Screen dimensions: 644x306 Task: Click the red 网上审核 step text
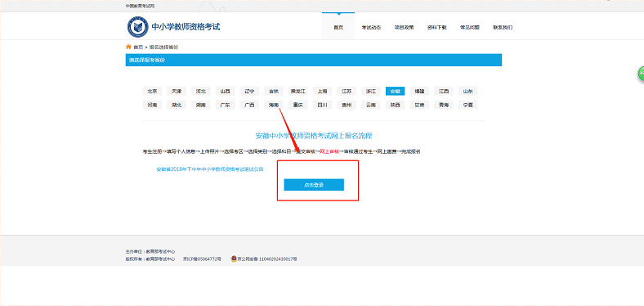point(329,151)
